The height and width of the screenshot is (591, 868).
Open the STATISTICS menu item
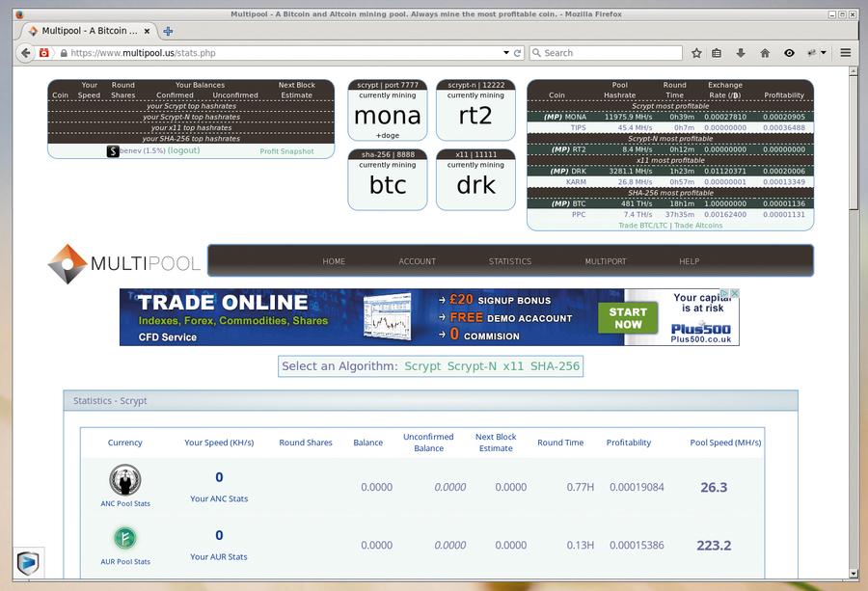[510, 261]
